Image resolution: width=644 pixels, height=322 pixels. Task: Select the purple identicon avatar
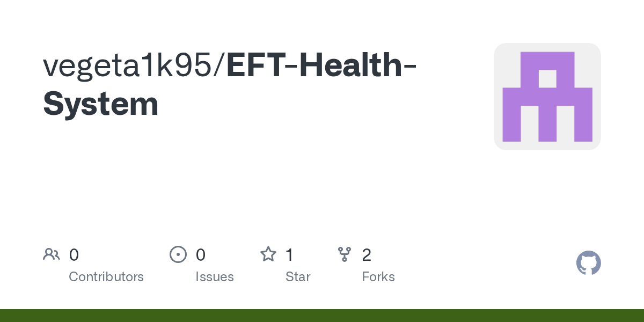coord(547,97)
